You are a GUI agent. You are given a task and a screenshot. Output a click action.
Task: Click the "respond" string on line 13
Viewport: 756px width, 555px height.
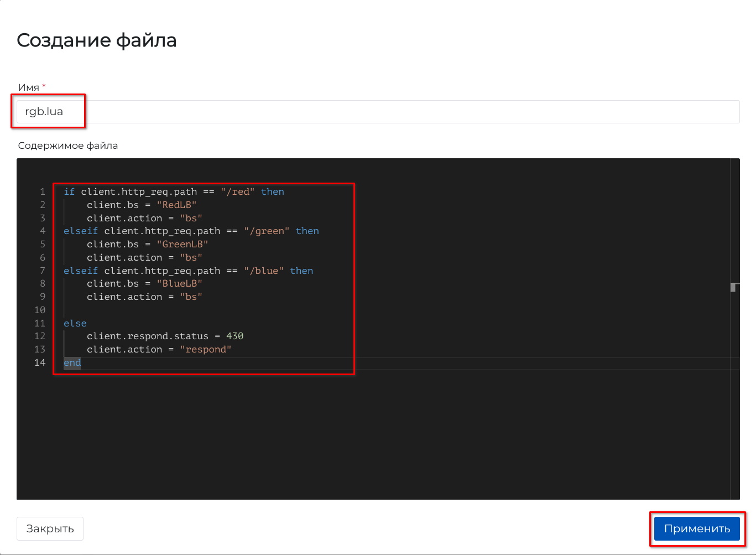[x=206, y=349]
